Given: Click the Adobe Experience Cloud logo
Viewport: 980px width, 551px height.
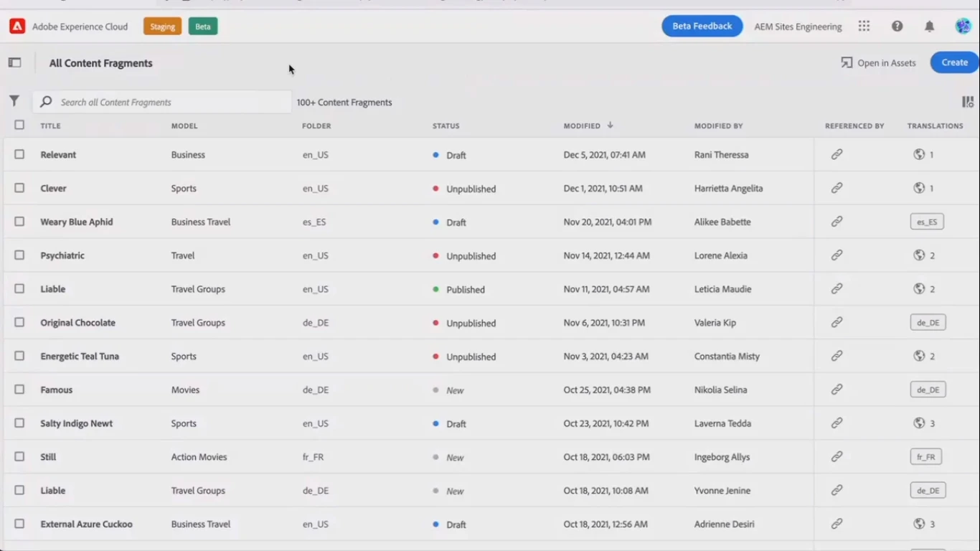Looking at the screenshot, I should point(17,27).
